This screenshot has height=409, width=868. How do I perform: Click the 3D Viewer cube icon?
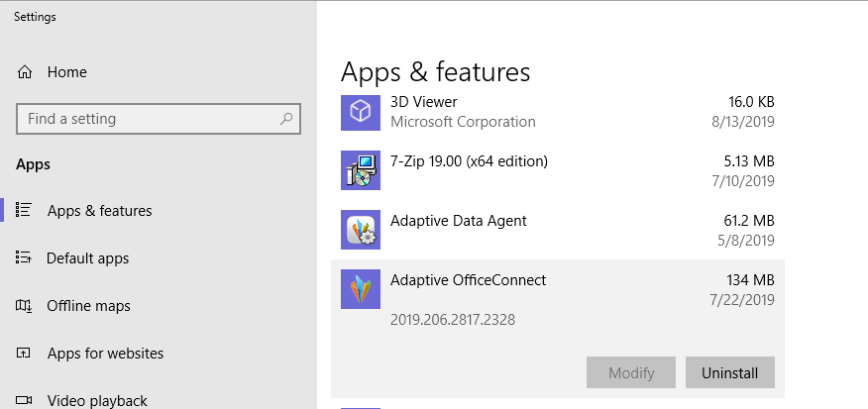[x=361, y=112]
